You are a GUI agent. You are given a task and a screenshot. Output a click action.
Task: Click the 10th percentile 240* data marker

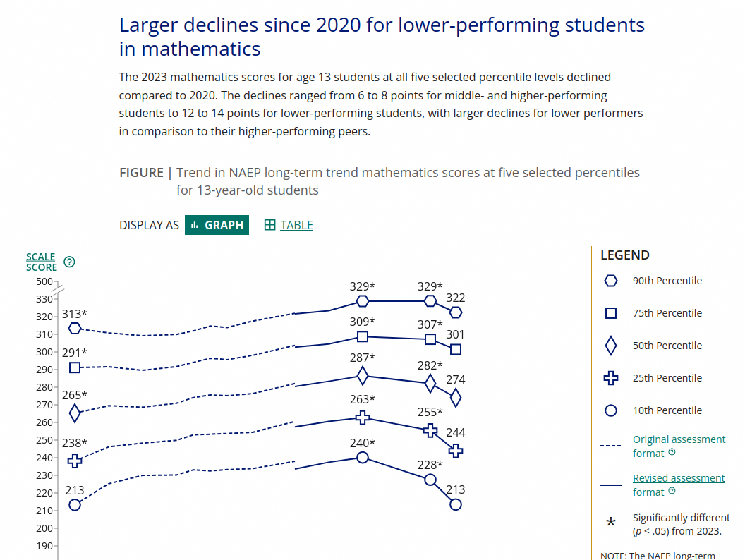coord(363,458)
